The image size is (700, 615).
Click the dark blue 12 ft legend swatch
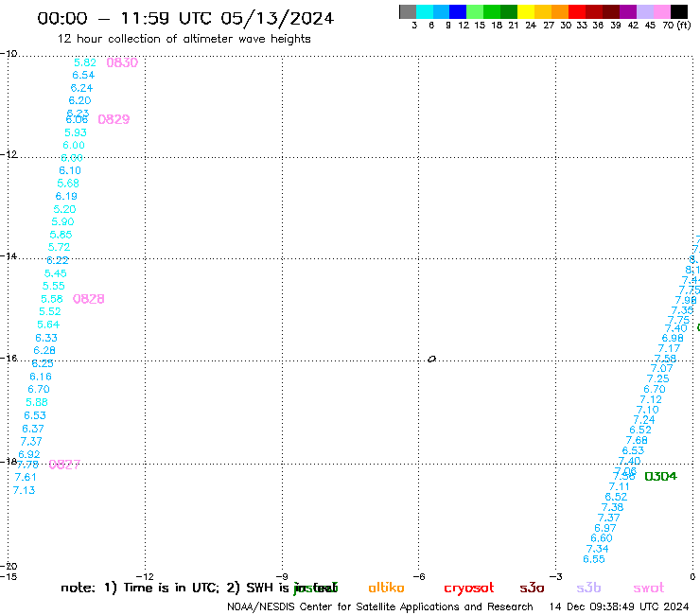[x=458, y=11]
